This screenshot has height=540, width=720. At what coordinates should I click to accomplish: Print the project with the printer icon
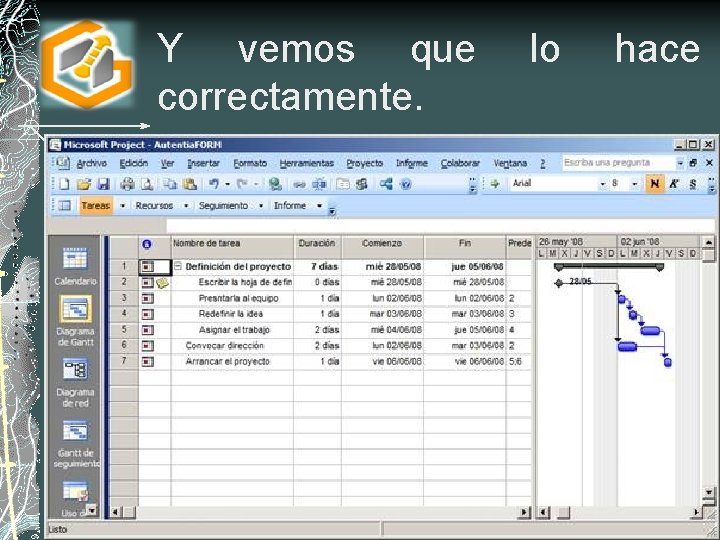tap(127, 184)
